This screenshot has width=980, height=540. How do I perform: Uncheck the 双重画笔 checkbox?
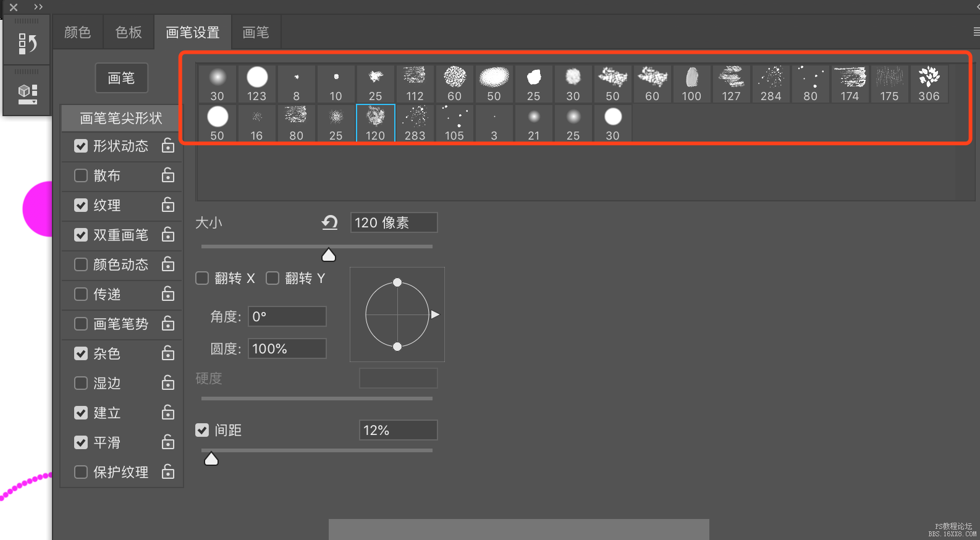pyautogui.click(x=81, y=235)
